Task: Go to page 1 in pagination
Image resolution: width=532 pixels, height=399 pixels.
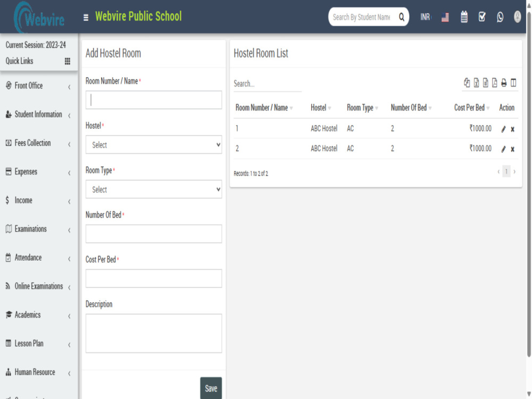Action: pyautogui.click(x=506, y=171)
